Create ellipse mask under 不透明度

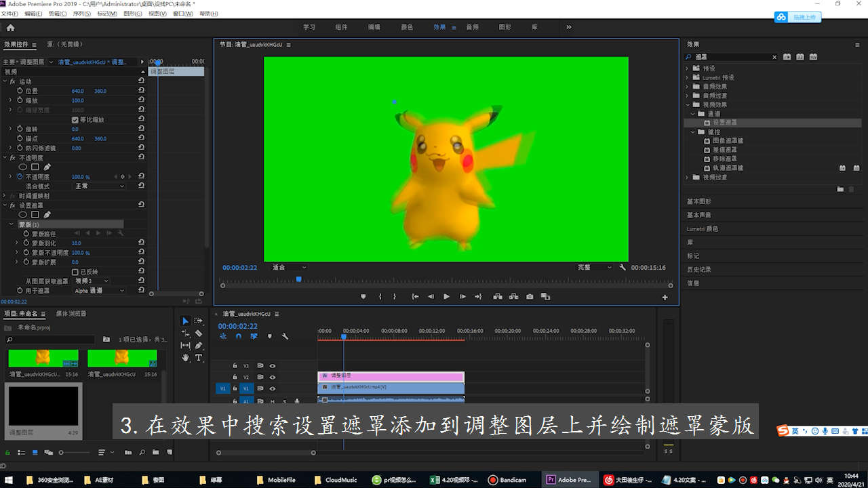(23, 167)
